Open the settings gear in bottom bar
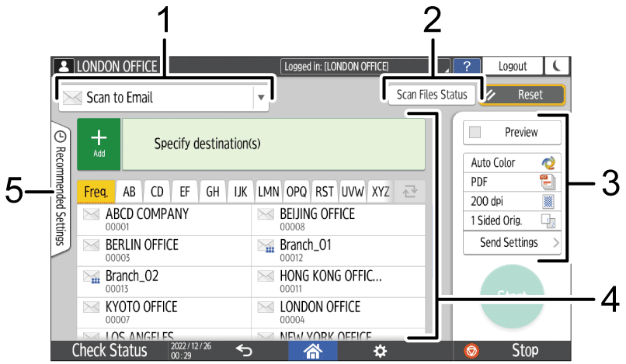Image resolution: width=626 pixels, height=364 pixels. pos(379,351)
